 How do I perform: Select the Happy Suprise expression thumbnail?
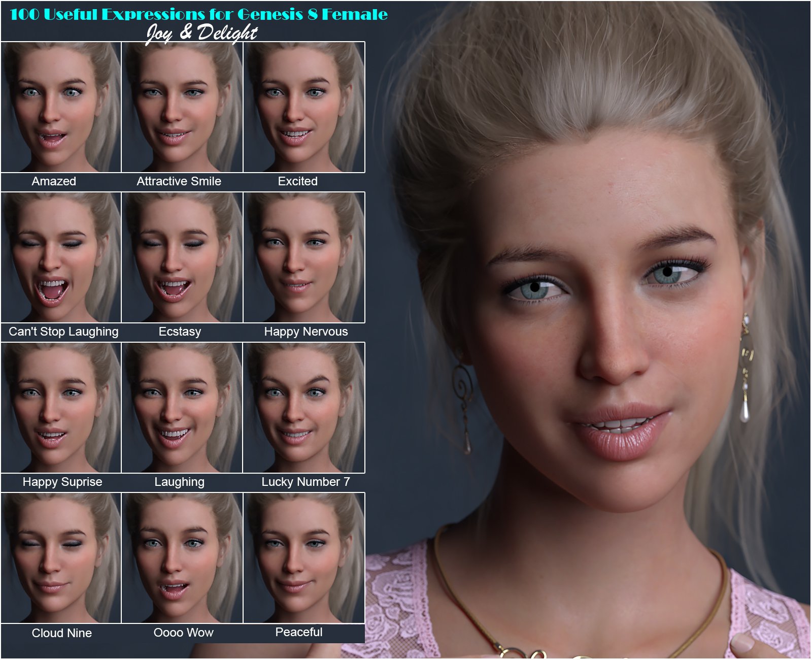(61, 408)
